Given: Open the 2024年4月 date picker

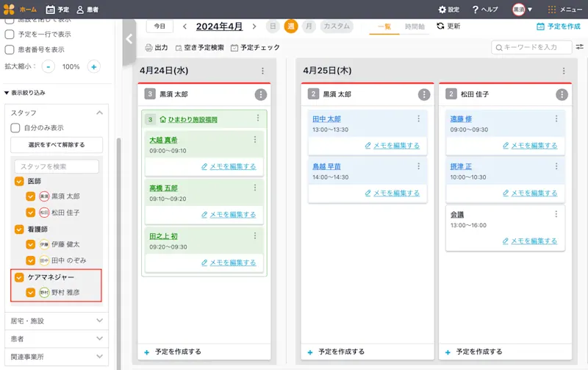Looking at the screenshot, I should point(219,26).
